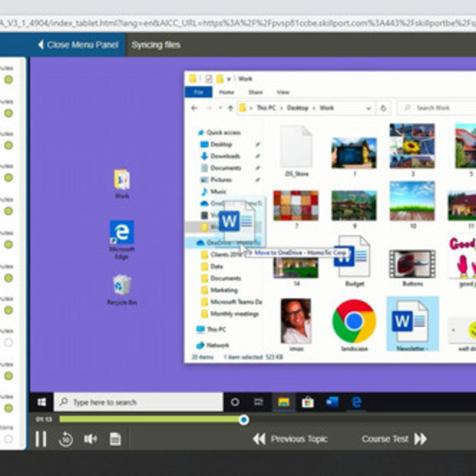
Task: Open Microsoft Store taskbar icon
Action: tap(308, 402)
